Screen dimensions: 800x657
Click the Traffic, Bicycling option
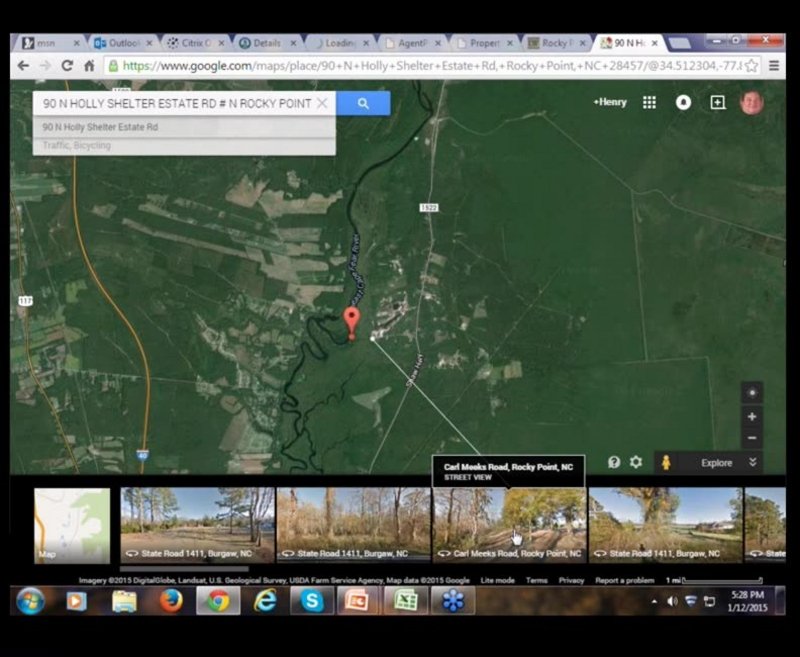click(184, 146)
